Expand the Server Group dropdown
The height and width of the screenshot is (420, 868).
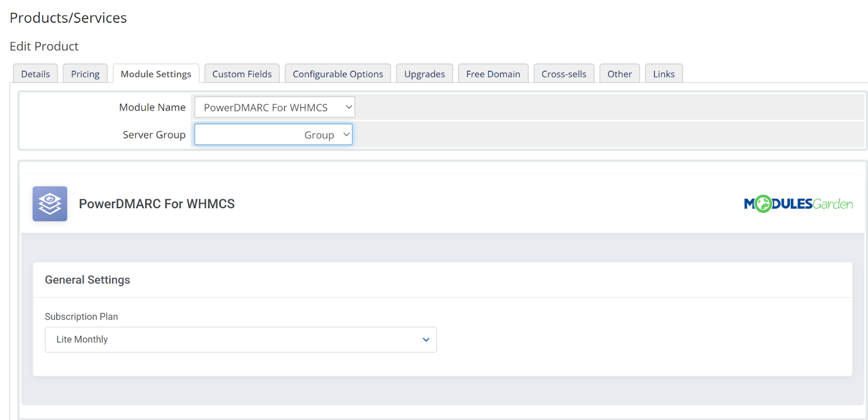tap(273, 134)
